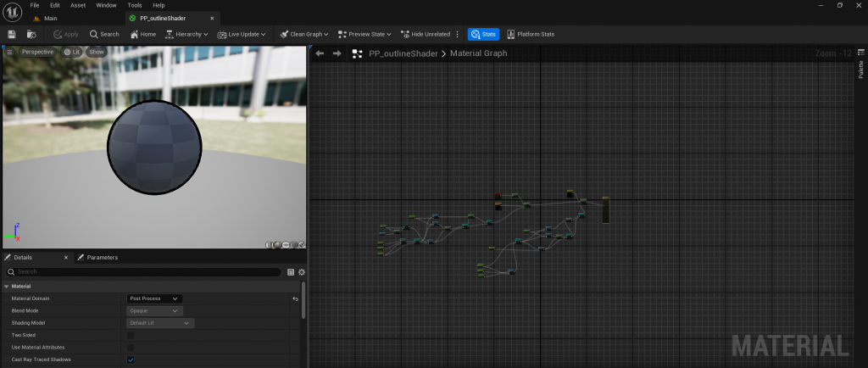
Task: Click the Browse to asset icon
Action: (31, 34)
